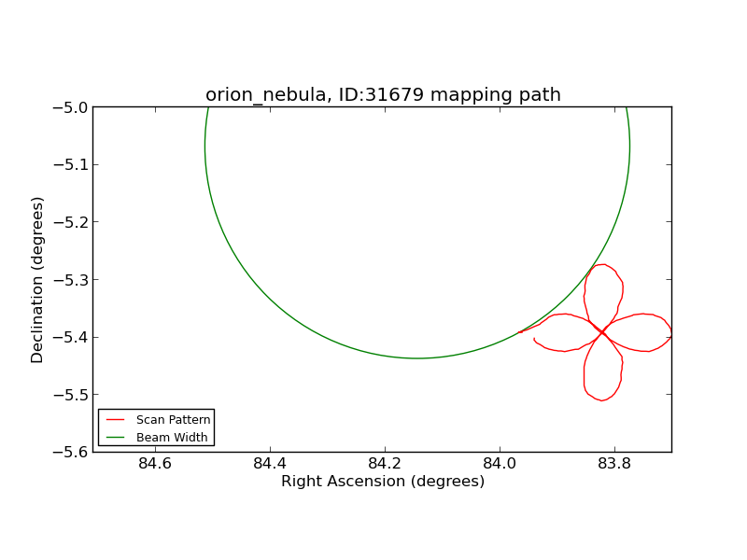Click the bottom of the green beam width circle

(417, 358)
